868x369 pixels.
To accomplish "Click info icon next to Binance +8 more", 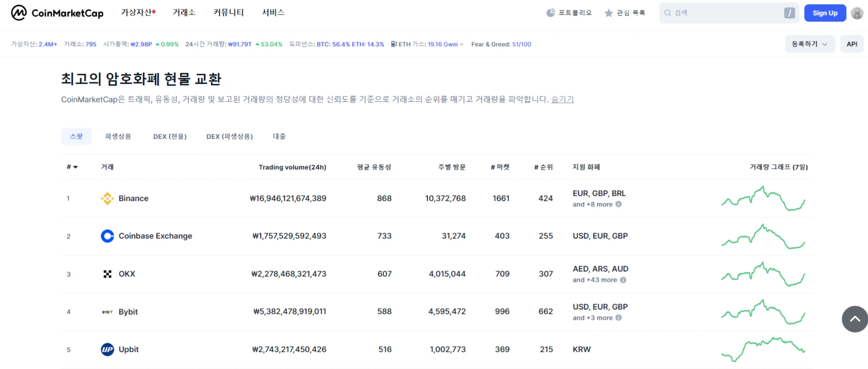I will (618, 204).
